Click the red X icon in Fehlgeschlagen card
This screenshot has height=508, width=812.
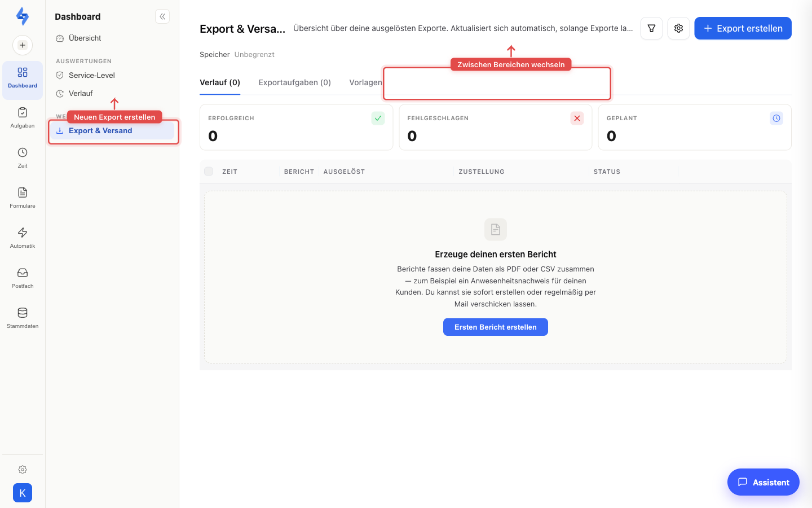(577, 118)
